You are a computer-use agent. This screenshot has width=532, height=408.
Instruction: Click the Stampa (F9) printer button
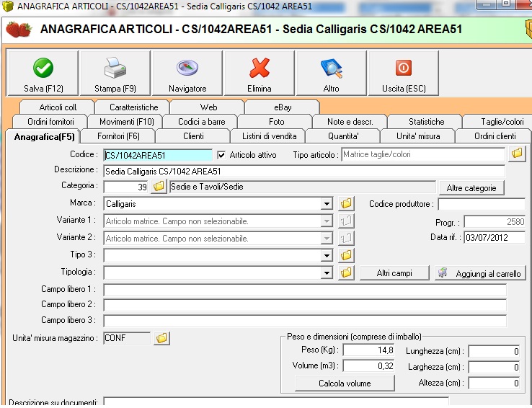[x=115, y=73]
